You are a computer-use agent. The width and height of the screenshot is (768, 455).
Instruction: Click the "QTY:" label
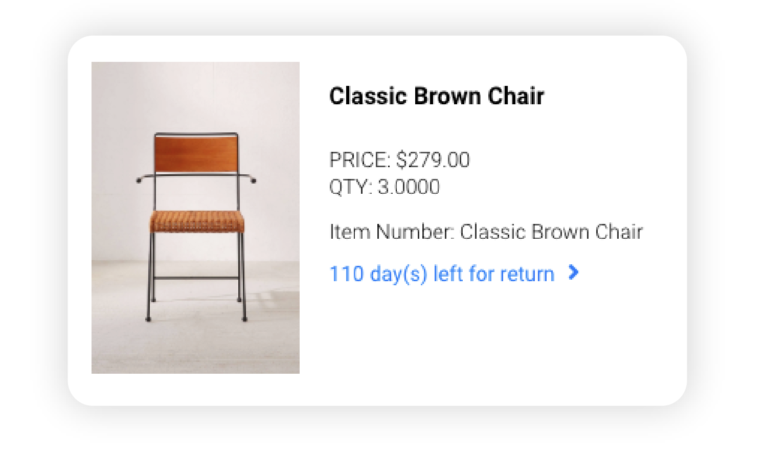pos(351,187)
